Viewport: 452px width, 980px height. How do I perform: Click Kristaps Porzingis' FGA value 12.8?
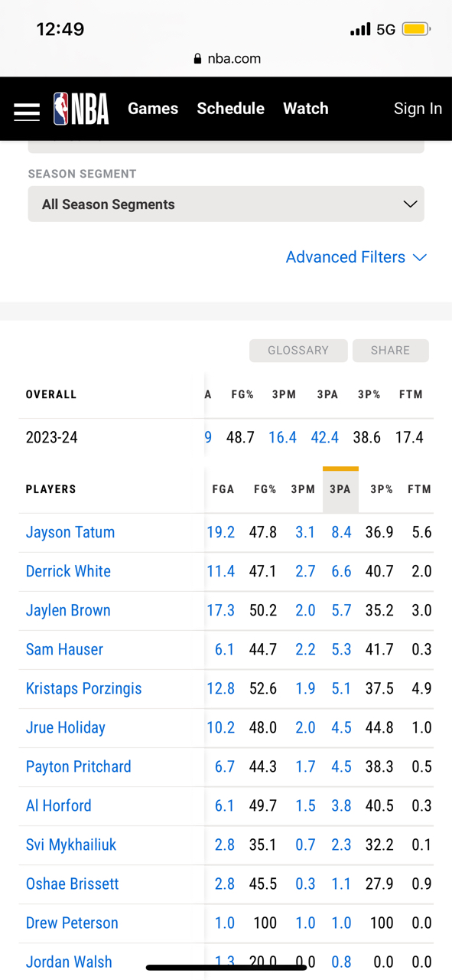tap(220, 688)
